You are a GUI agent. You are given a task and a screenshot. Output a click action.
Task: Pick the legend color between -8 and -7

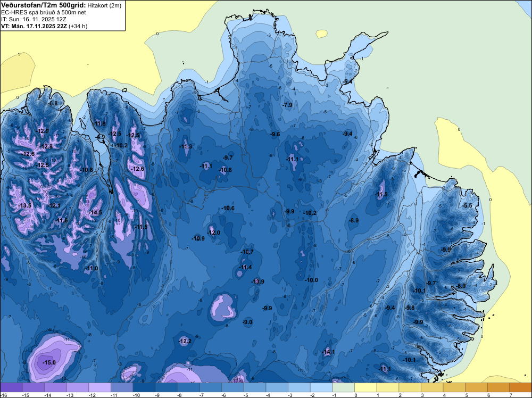pos(188,387)
